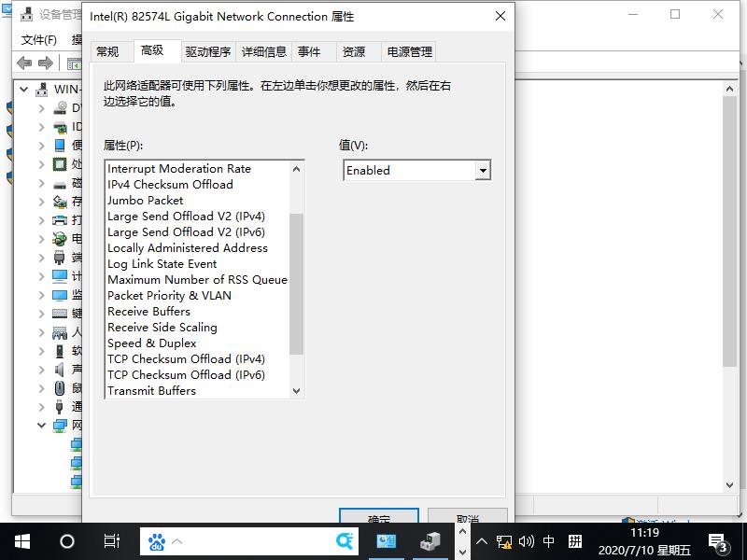Open the 值 Enabled value dropdown

click(484, 170)
